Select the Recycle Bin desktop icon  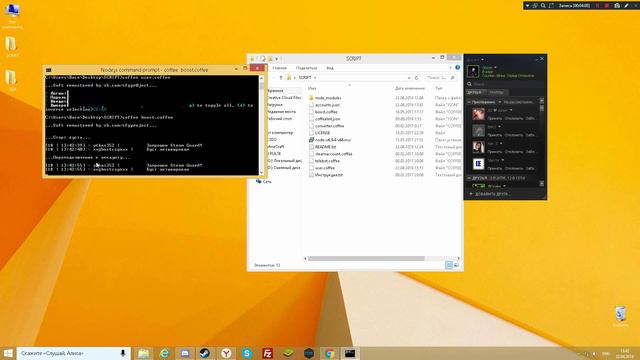(620, 317)
